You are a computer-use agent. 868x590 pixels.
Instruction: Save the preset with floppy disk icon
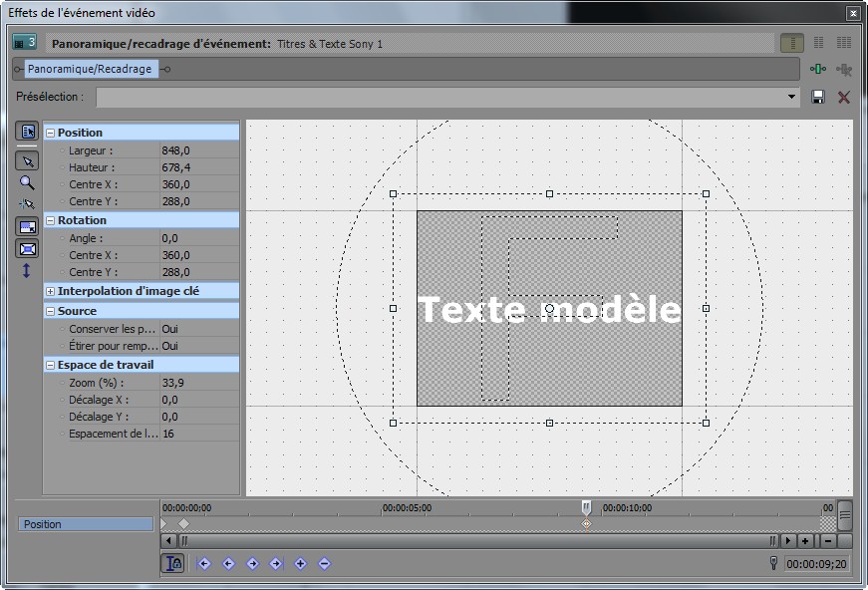click(x=818, y=97)
